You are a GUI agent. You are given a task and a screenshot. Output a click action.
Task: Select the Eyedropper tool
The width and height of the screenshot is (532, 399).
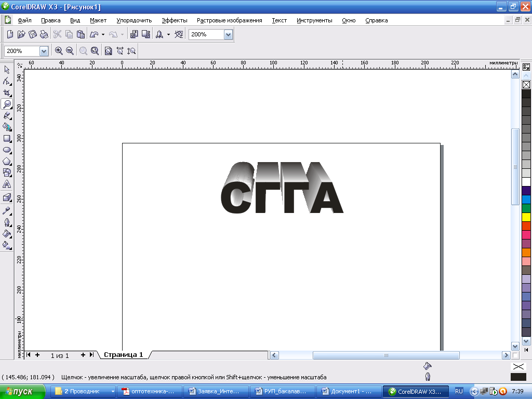(x=7, y=211)
